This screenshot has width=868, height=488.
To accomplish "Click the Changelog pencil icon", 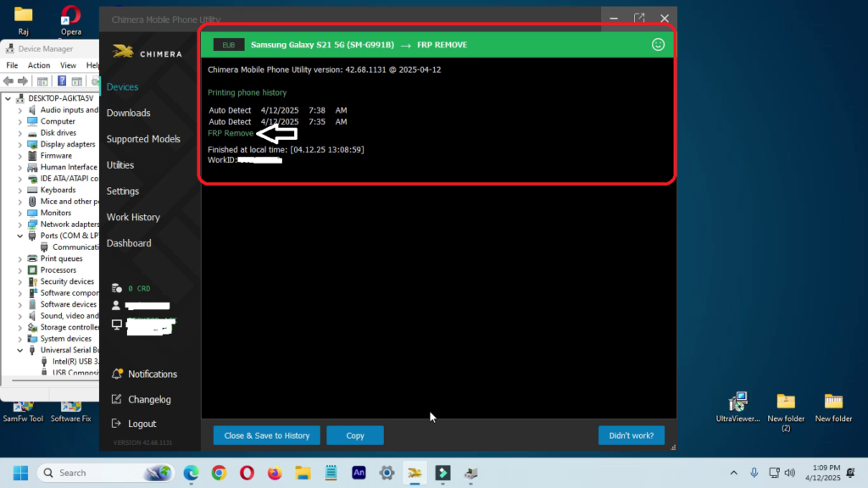I will [116, 399].
